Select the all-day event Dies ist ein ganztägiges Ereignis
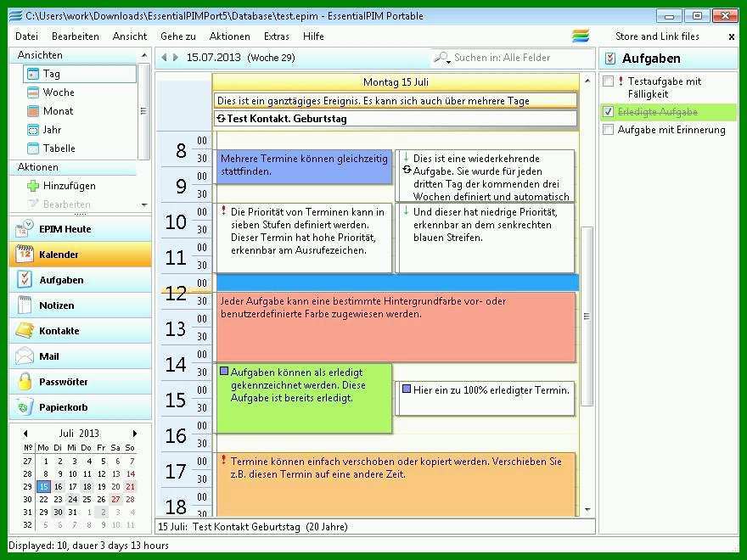 (x=396, y=101)
